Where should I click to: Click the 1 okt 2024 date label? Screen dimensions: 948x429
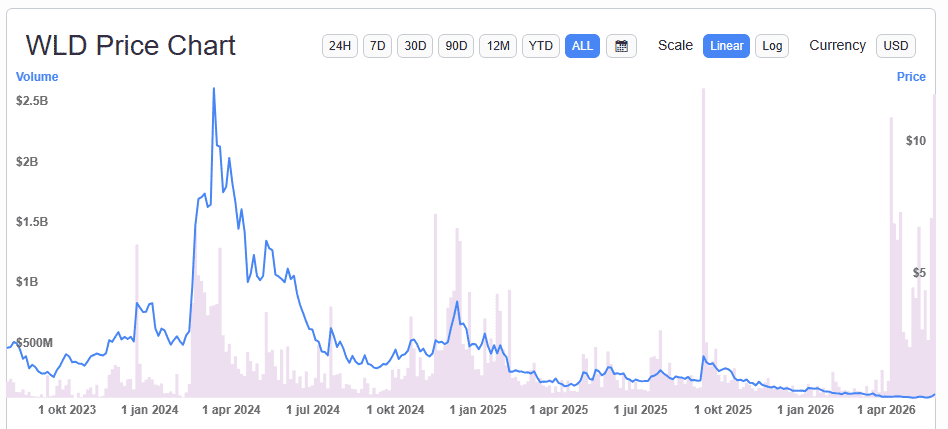396,410
